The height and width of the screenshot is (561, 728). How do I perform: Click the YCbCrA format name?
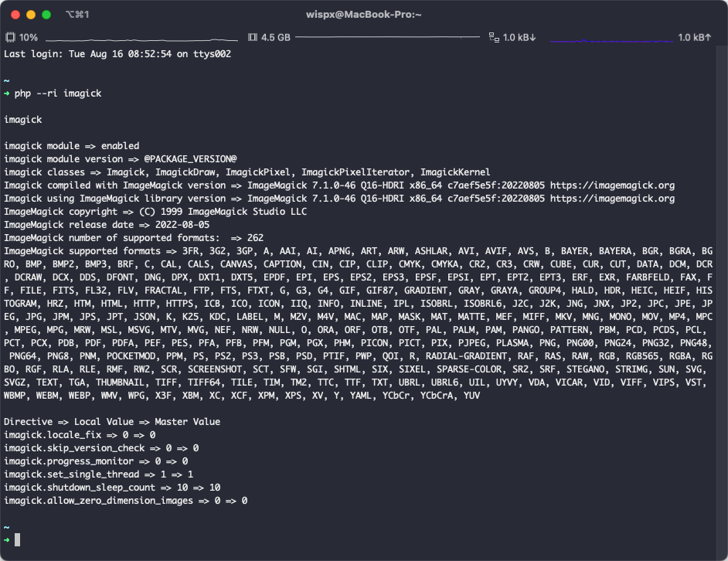point(437,396)
